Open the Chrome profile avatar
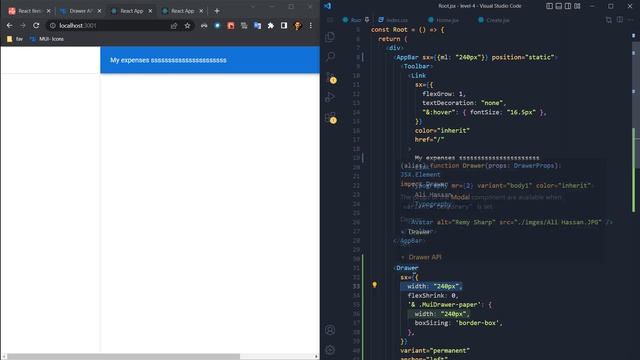Screen dimensions: 640x360 click(298, 25)
